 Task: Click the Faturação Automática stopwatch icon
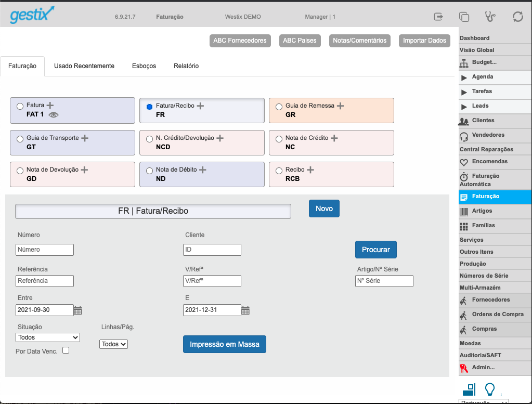pyautogui.click(x=464, y=177)
